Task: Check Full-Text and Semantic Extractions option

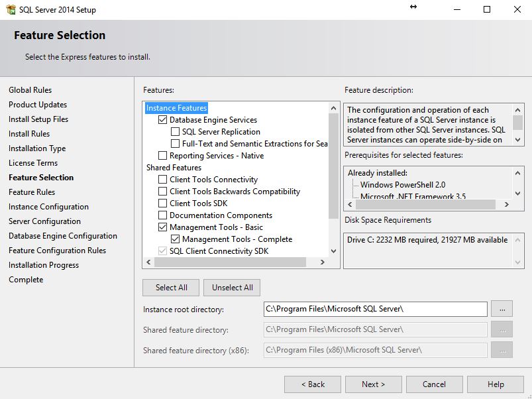Action: 175,144
